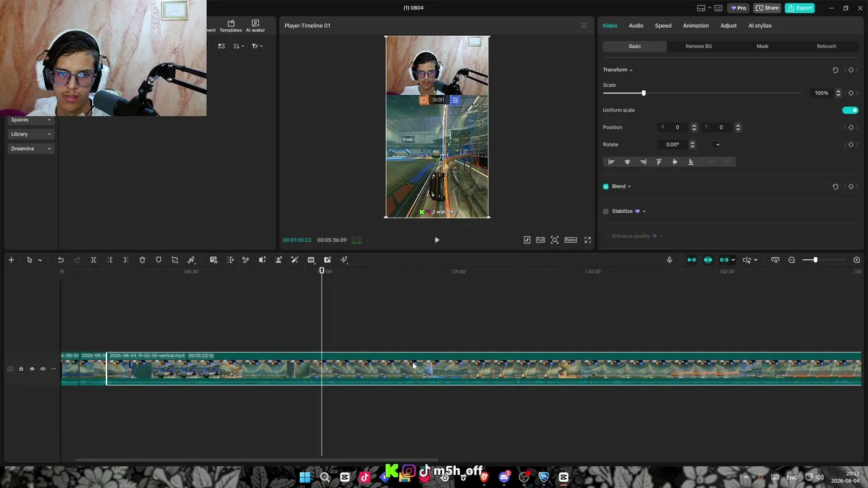Click the undo arrow in timeline toolbar
Image resolution: width=868 pixels, height=488 pixels.
tap(60, 260)
